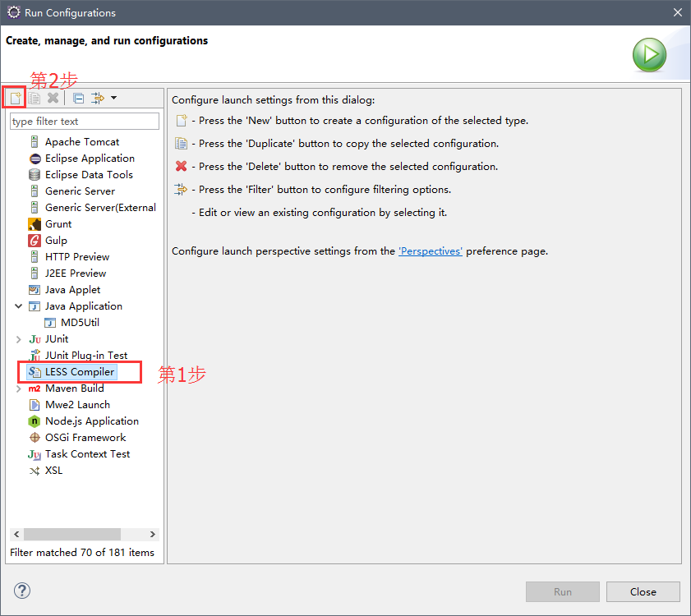
Task: Click the MD5Util Java launch icon
Action: [50, 323]
